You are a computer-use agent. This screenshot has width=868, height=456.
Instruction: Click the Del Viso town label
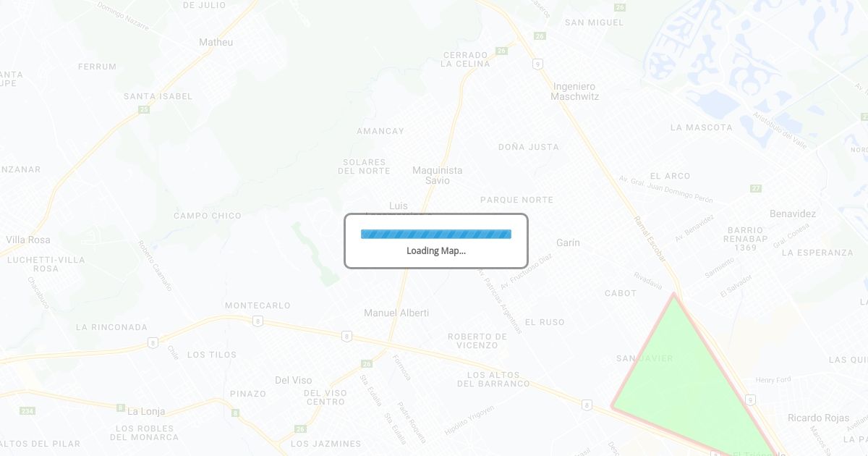[294, 380]
